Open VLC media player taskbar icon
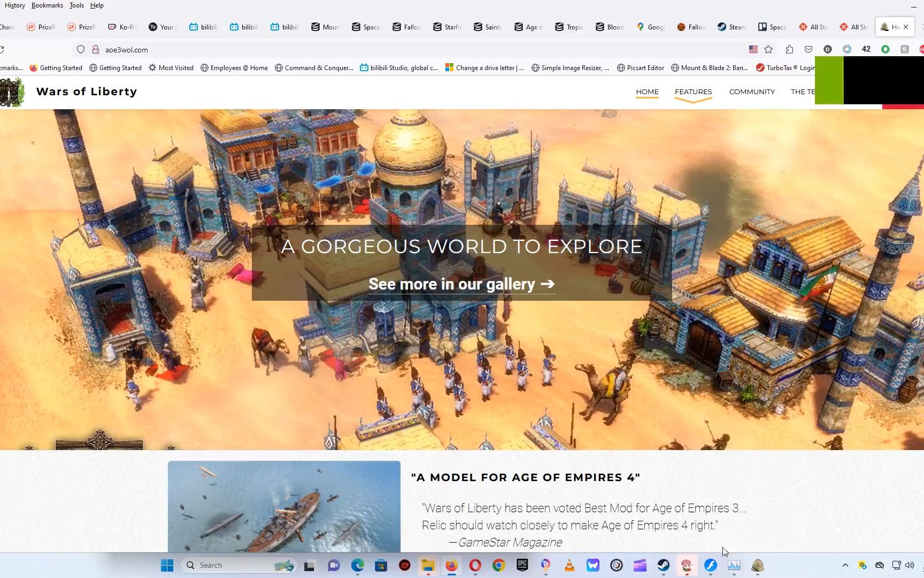924x578 pixels. 569,565
